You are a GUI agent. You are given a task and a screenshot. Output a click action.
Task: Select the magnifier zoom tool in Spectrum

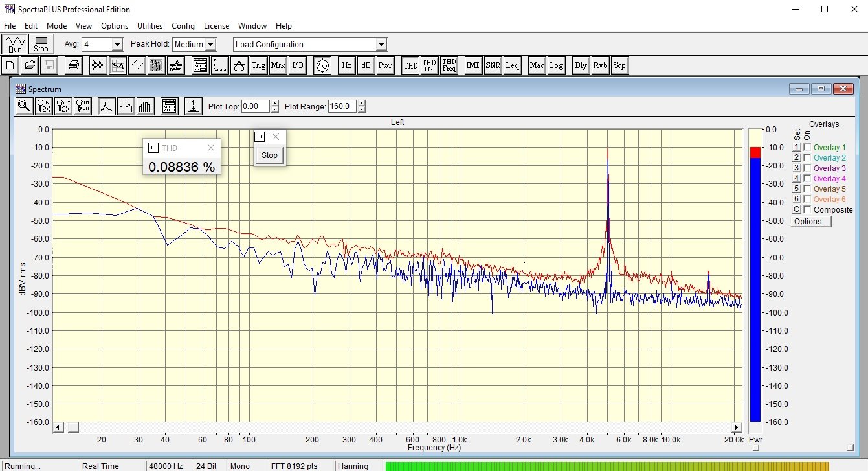24,106
